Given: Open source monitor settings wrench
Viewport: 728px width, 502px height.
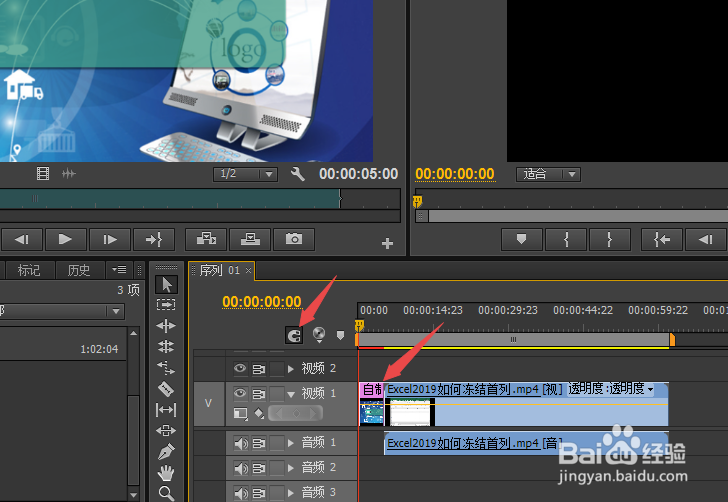Looking at the screenshot, I should [298, 174].
